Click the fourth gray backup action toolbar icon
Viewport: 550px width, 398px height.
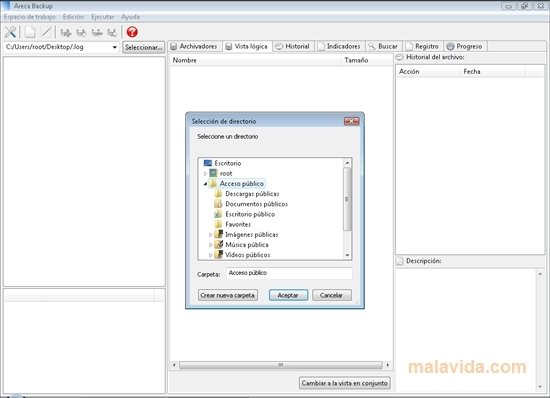point(112,33)
